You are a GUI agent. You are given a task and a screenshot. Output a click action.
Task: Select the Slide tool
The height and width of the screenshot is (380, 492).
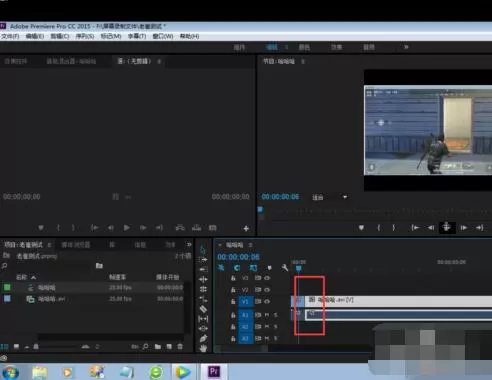coord(203,329)
